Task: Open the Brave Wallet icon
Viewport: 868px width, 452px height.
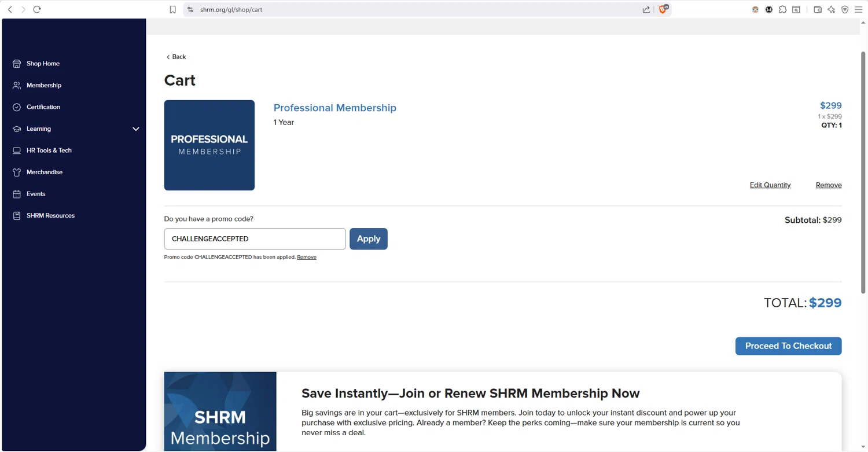Action: point(818,9)
